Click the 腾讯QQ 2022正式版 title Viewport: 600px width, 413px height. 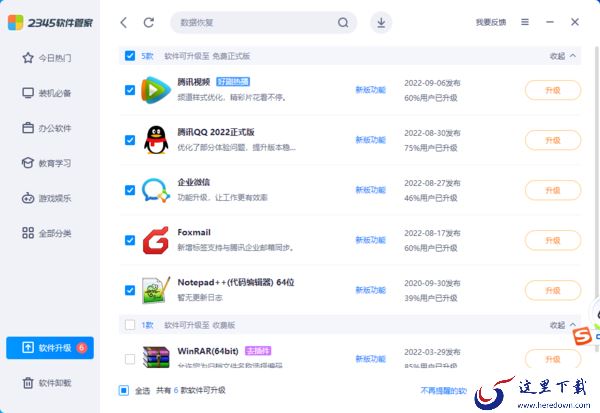pyautogui.click(x=216, y=132)
